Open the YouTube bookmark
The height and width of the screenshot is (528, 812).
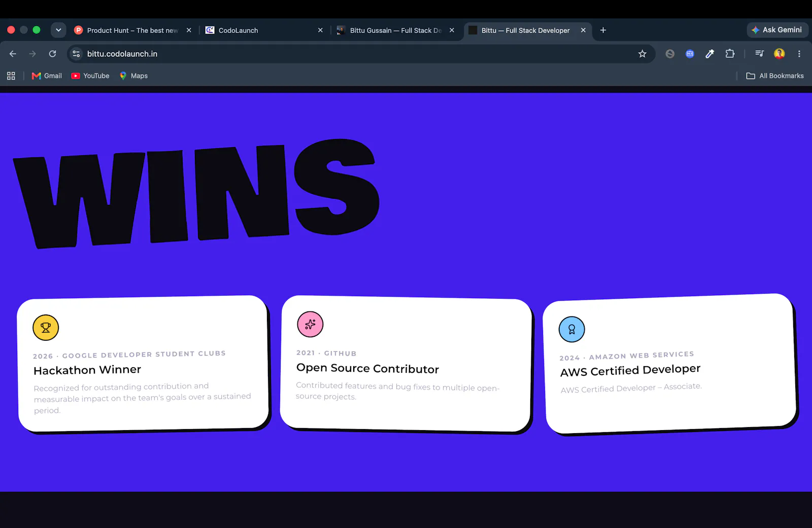point(90,76)
